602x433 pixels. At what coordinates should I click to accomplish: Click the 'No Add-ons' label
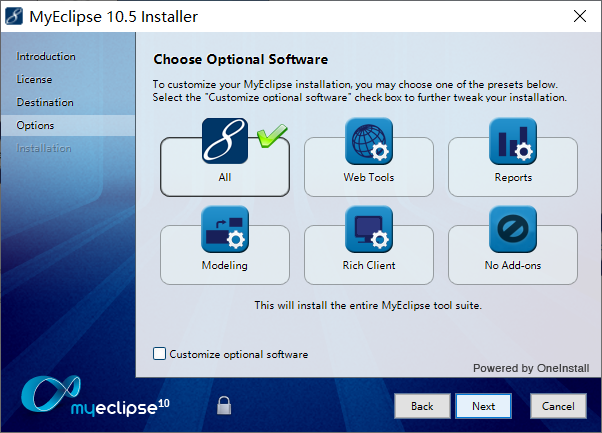tap(513, 265)
